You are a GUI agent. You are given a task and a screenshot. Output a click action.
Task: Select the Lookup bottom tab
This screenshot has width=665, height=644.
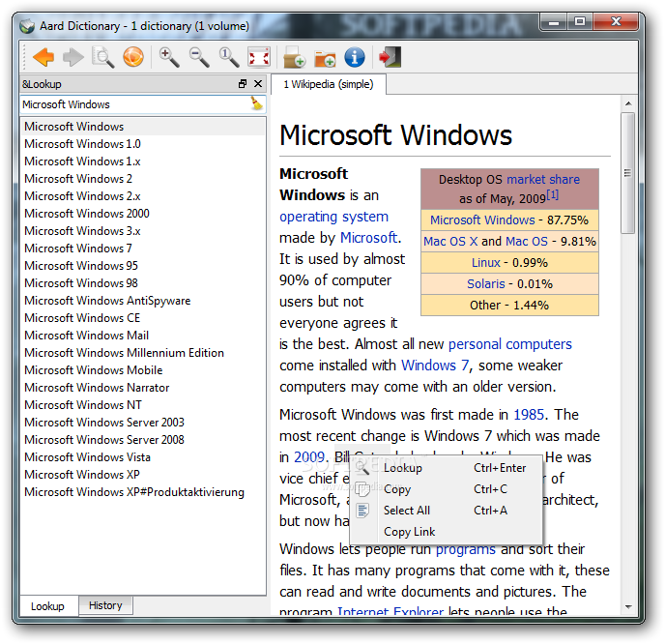click(48, 606)
